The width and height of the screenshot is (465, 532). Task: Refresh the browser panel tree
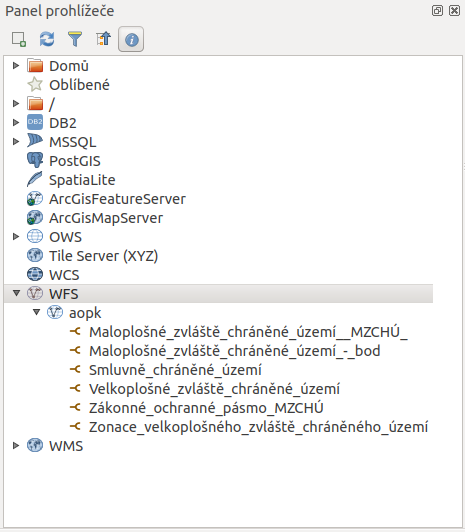point(47,39)
